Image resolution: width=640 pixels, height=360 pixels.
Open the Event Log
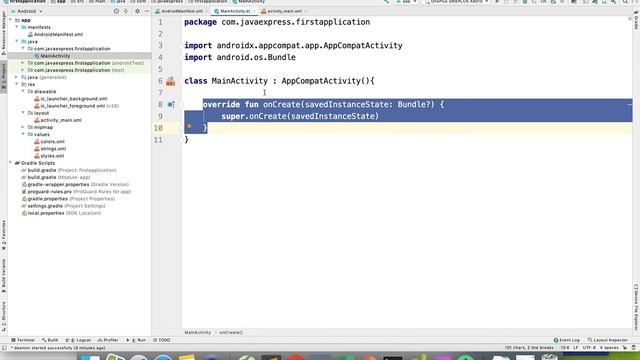click(x=567, y=340)
